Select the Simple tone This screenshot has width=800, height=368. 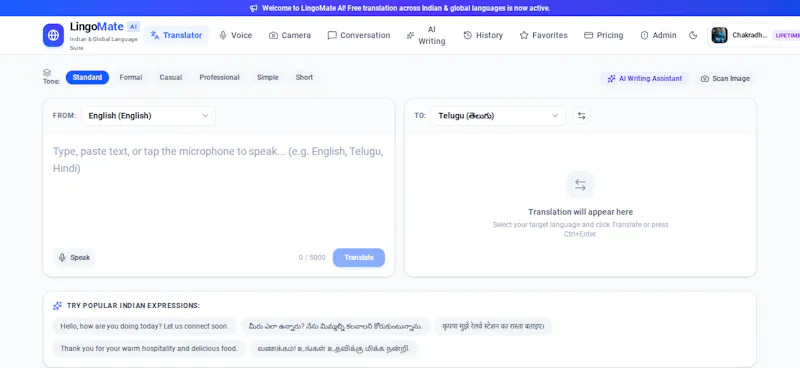[x=267, y=78]
